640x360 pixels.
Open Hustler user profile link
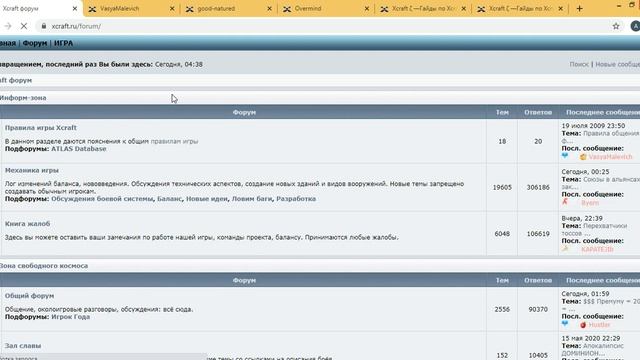(x=599, y=325)
